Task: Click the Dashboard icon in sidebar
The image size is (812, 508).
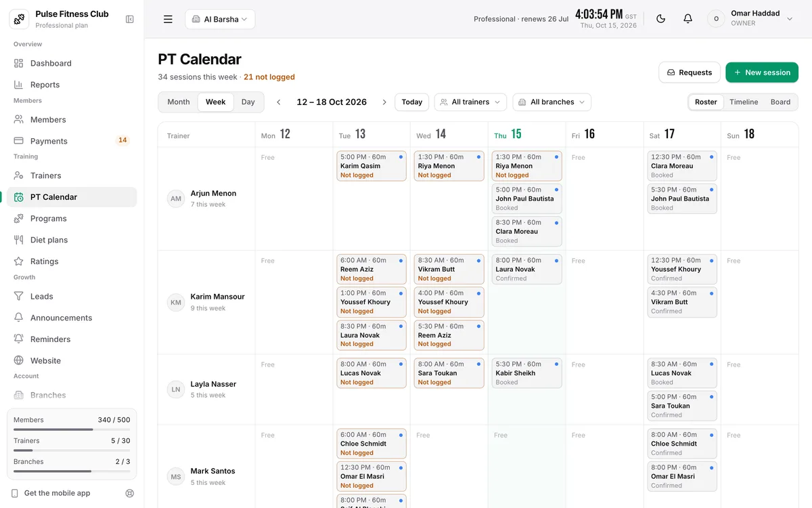Action: (x=19, y=63)
